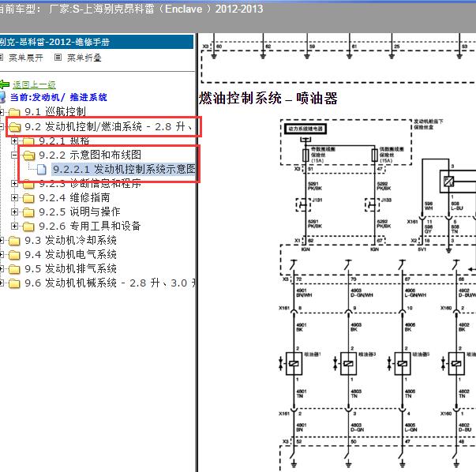The width and height of the screenshot is (476, 472).
Task: Click the 9.2.2 open folder icon
Action: click(28, 155)
